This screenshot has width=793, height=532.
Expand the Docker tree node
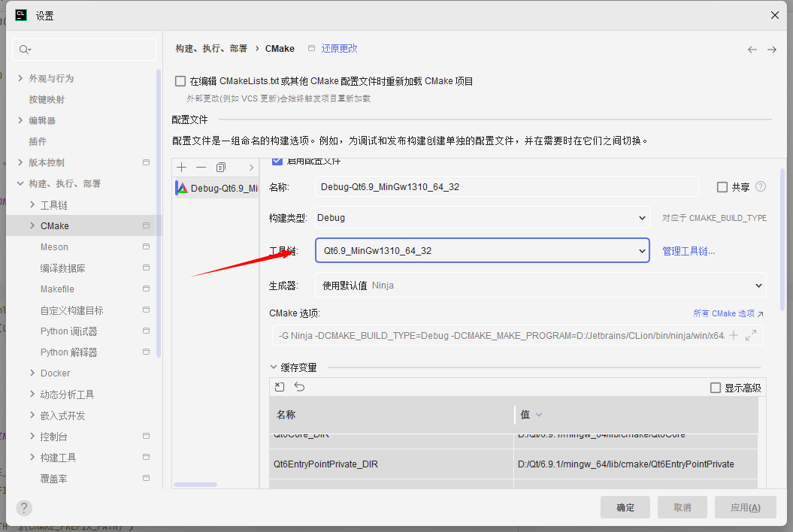32,373
